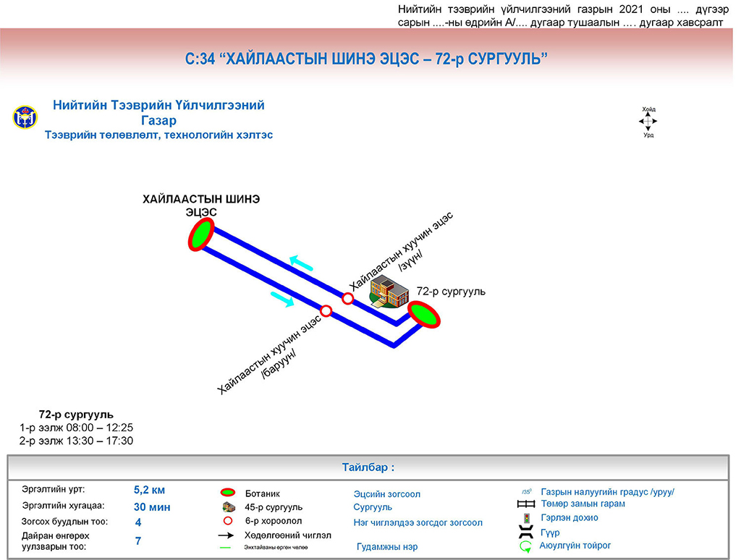Image resolution: width=741 pixels, height=560 pixels.
Task: Click the 30 мин duration value
Action: 152,507
